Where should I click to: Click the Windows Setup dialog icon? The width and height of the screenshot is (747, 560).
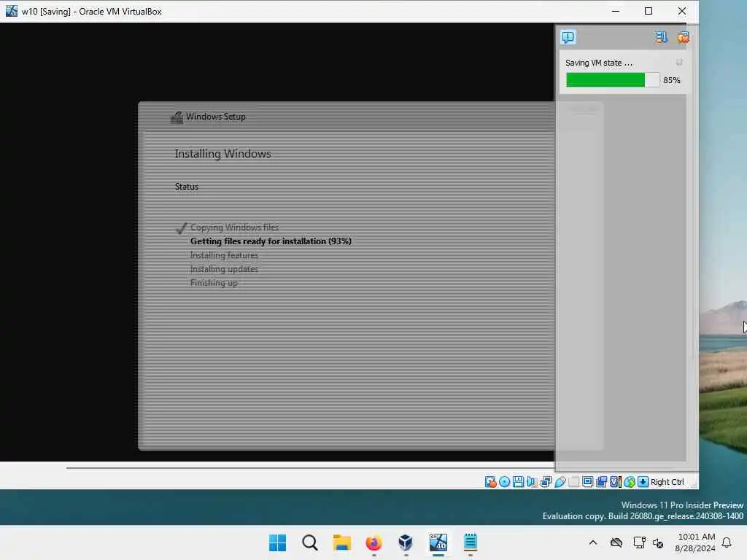point(177,117)
